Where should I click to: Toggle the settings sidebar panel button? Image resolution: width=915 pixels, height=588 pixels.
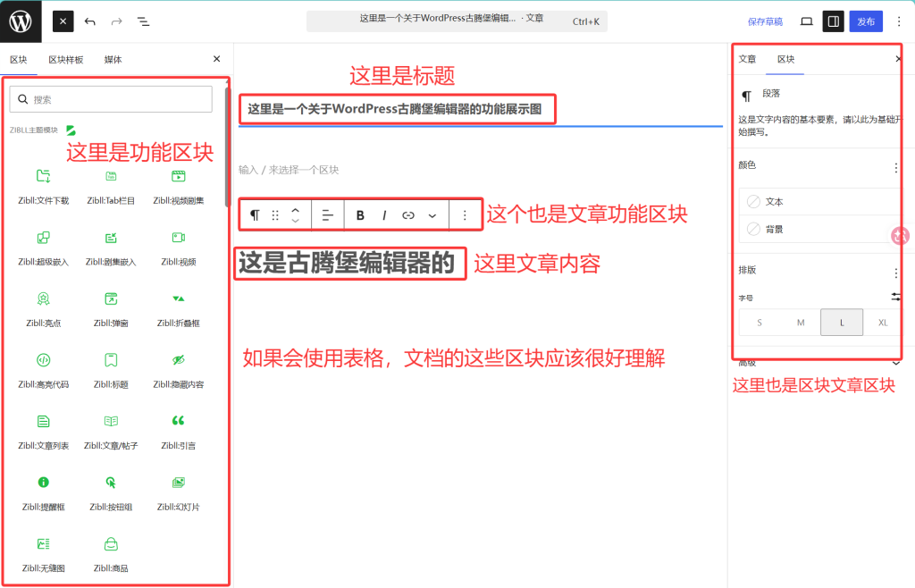pyautogui.click(x=834, y=21)
